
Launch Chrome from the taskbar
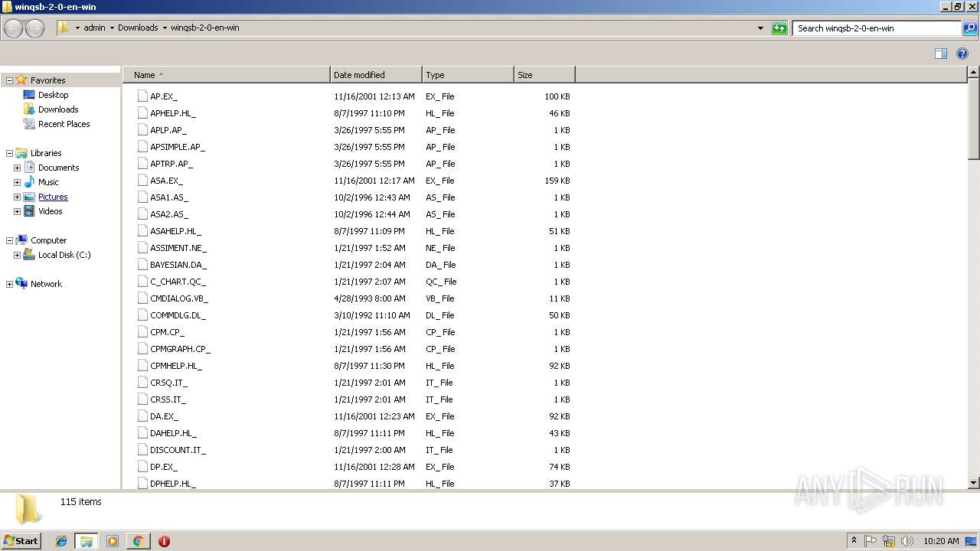click(x=138, y=541)
